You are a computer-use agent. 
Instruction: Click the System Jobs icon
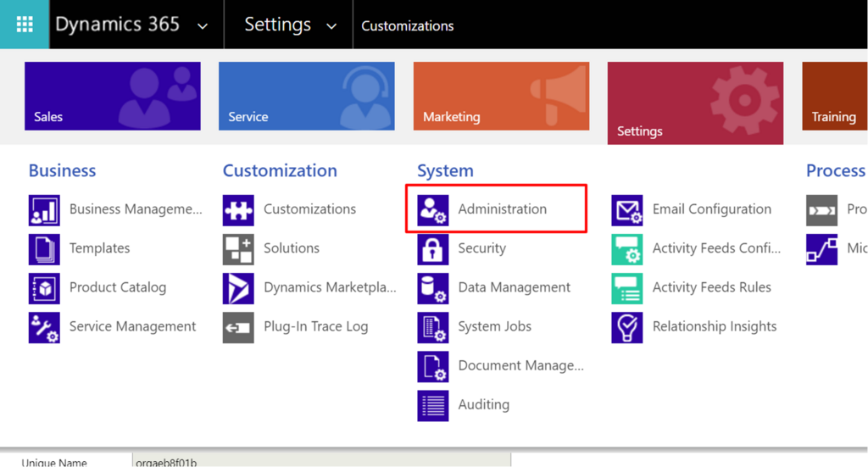coord(433,327)
